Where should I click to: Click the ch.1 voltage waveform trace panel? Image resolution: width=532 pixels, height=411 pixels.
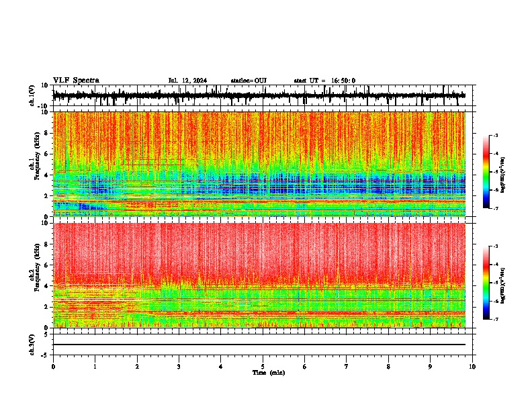263,95
